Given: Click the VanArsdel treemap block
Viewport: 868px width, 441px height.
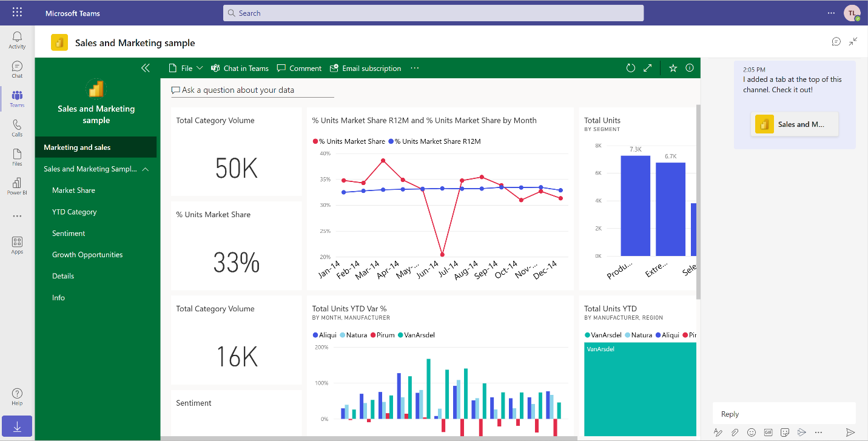Looking at the screenshot, I should click(640, 389).
